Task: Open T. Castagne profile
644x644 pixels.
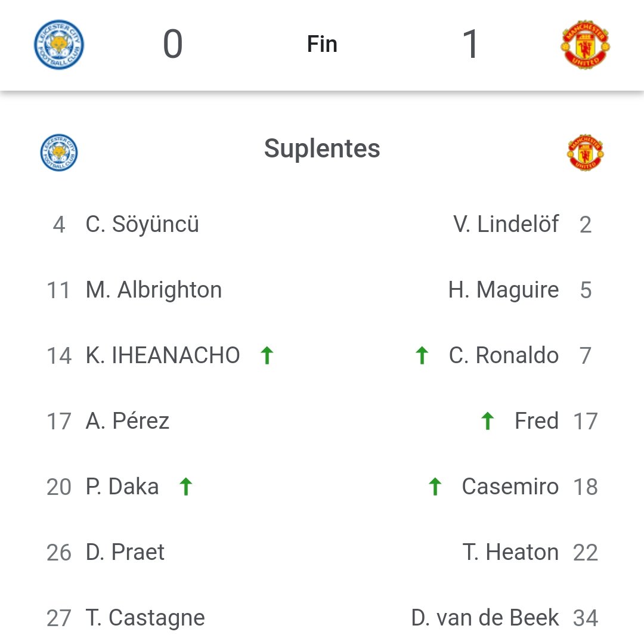Action: (x=145, y=618)
